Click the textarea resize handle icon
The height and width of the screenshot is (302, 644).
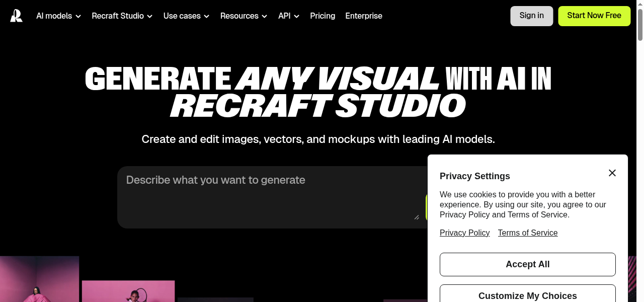tap(417, 217)
